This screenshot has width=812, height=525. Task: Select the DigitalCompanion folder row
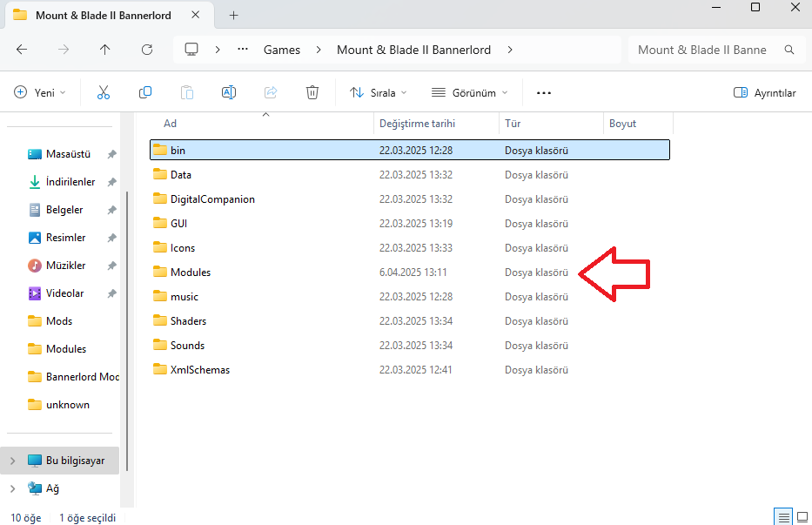click(410, 199)
